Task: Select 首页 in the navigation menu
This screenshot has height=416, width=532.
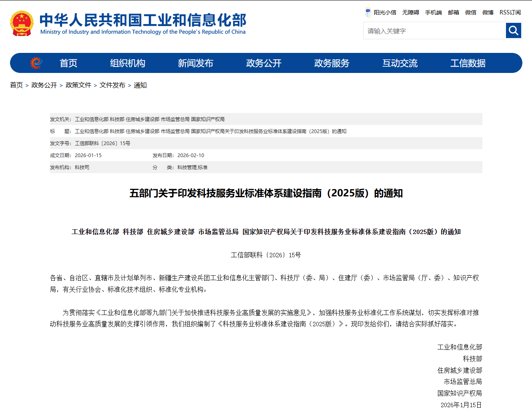Action: pos(68,63)
